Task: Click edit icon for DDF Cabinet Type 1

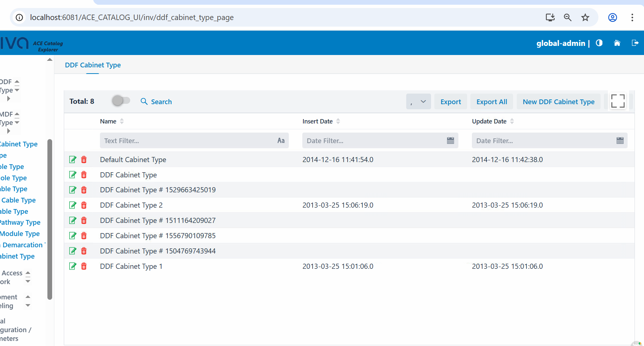Action: [73, 266]
